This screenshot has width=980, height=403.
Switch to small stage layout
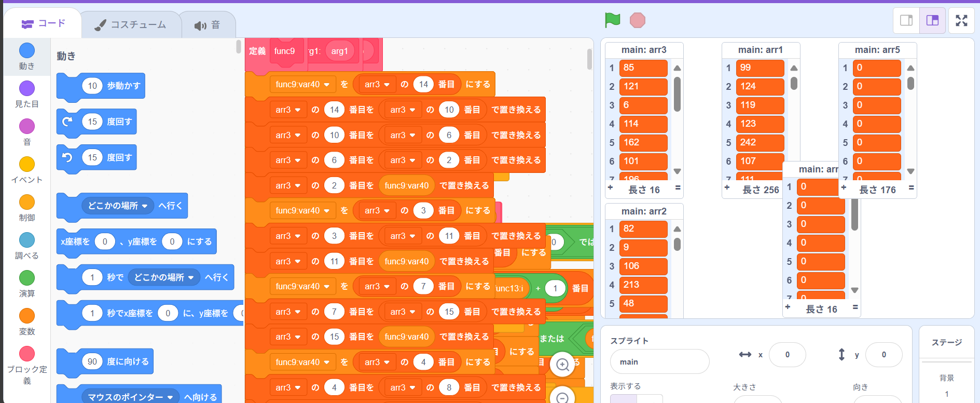[906, 21]
